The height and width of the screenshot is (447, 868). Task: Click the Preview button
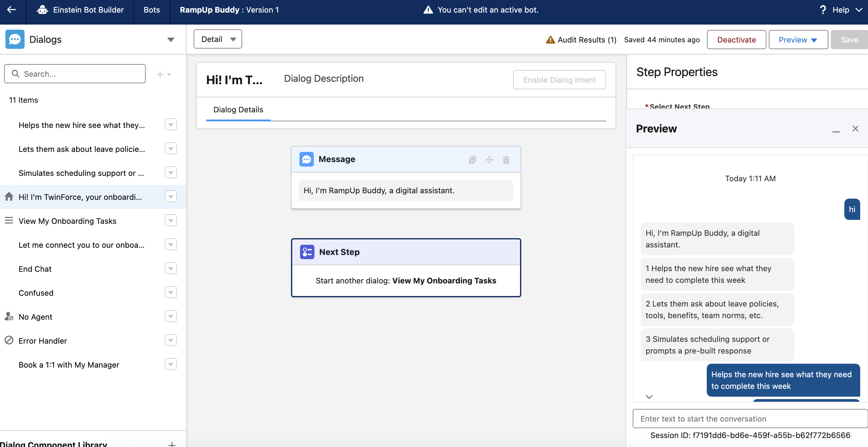tap(798, 40)
